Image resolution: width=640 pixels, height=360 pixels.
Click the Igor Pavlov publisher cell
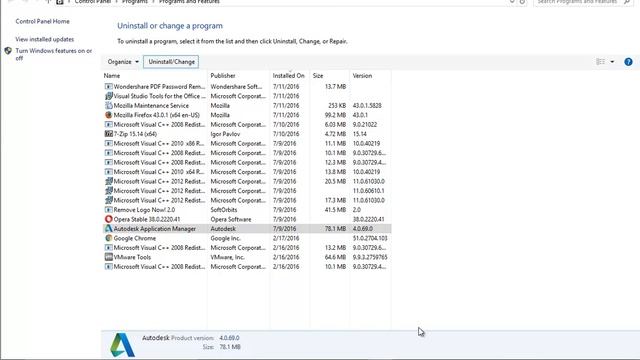[x=225, y=134]
